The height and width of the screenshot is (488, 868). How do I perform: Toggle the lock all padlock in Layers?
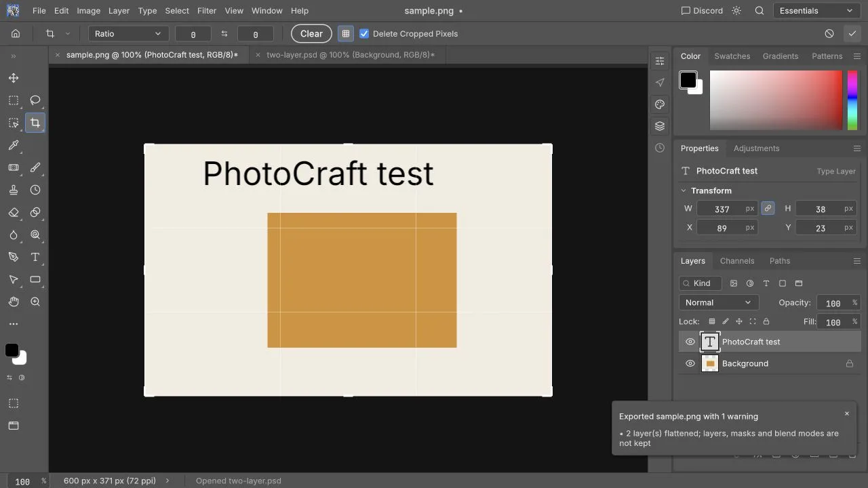[766, 321]
